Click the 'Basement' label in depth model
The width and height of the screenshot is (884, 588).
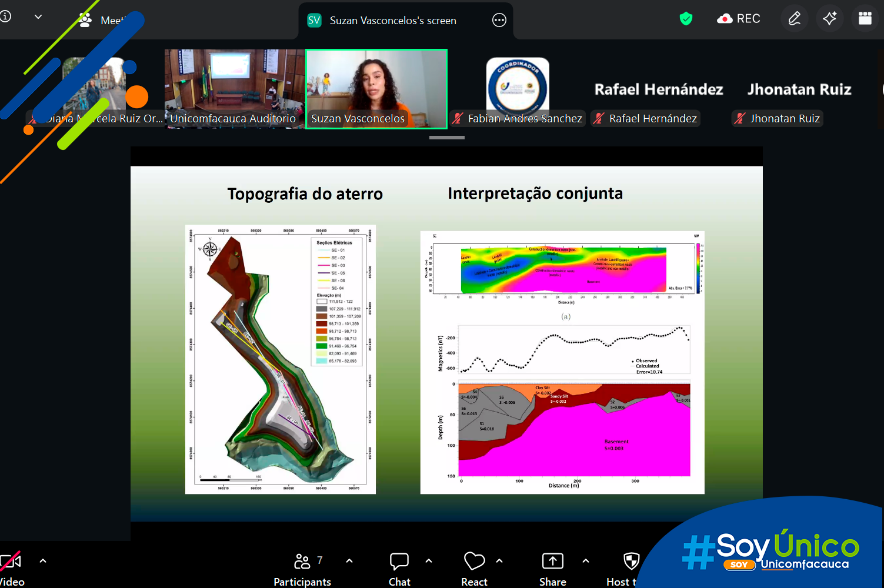[616, 442]
